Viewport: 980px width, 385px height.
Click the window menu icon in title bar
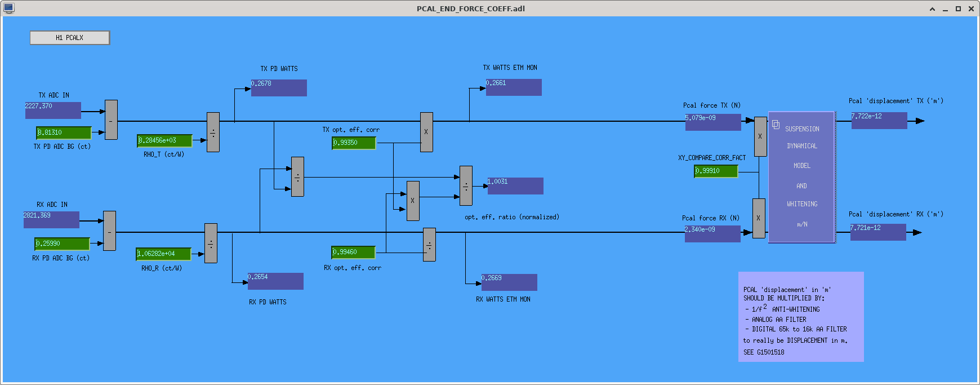pyautogui.click(x=8, y=8)
